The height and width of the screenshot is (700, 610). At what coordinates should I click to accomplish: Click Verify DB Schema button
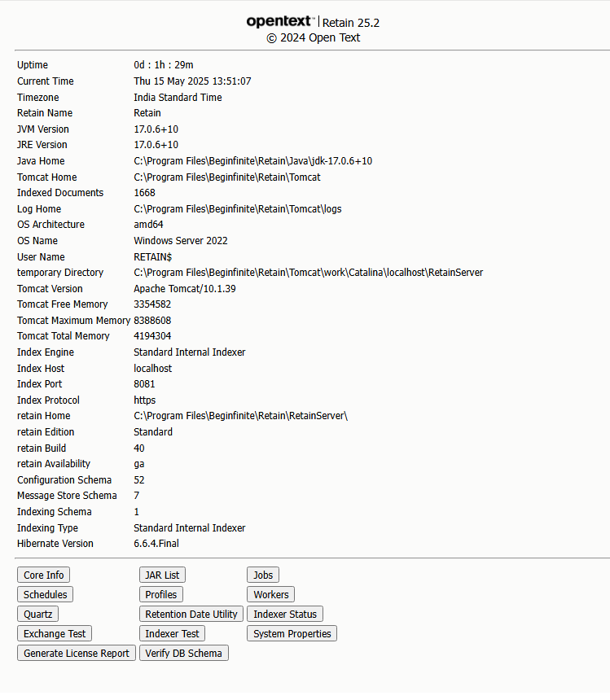pos(183,654)
